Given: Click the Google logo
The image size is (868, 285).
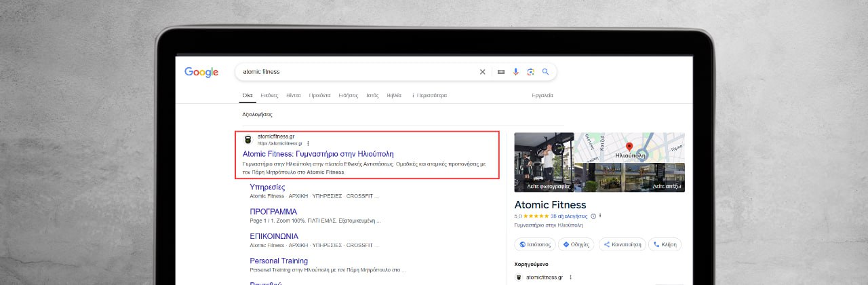Looking at the screenshot, I should [201, 72].
